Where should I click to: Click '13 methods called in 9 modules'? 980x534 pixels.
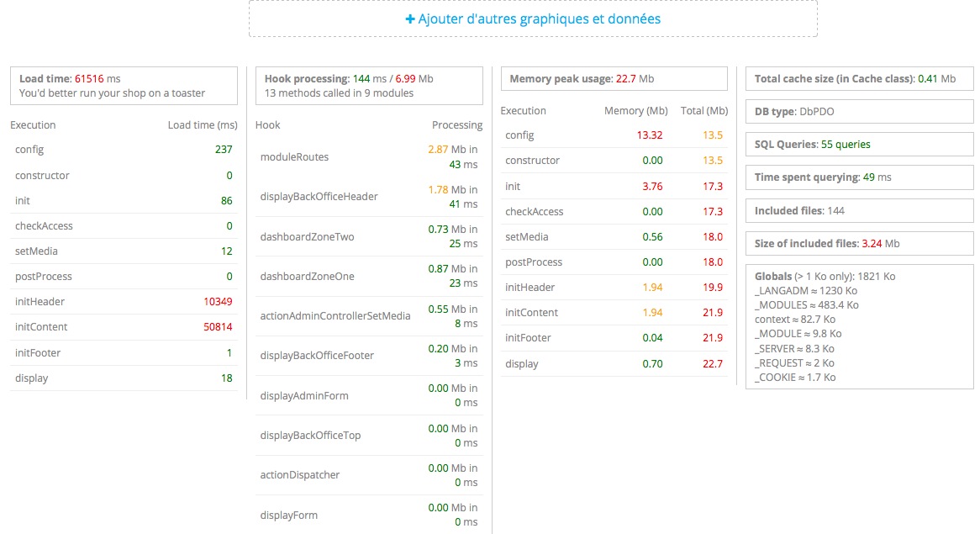point(339,93)
